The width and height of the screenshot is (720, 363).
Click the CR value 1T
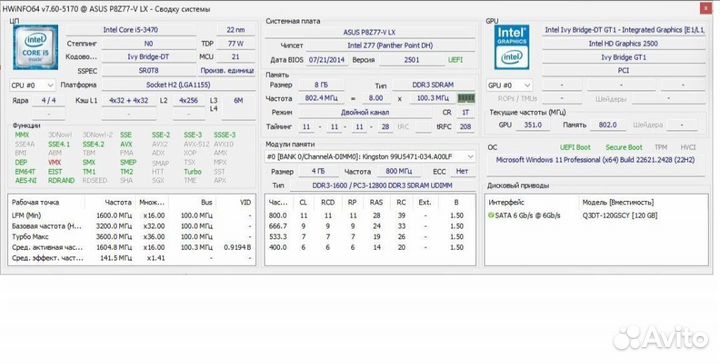point(466,112)
